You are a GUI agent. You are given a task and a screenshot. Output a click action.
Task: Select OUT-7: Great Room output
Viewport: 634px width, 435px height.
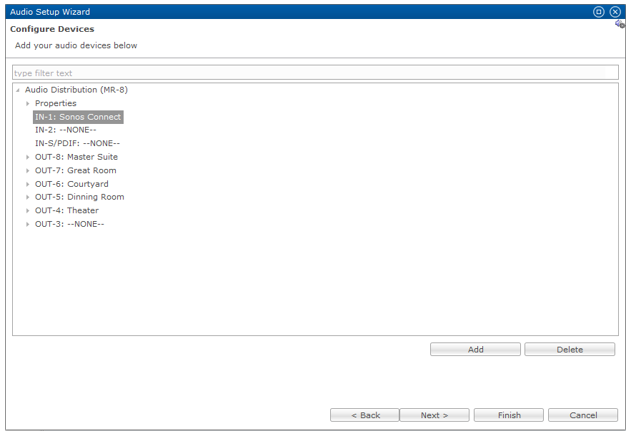pos(75,170)
